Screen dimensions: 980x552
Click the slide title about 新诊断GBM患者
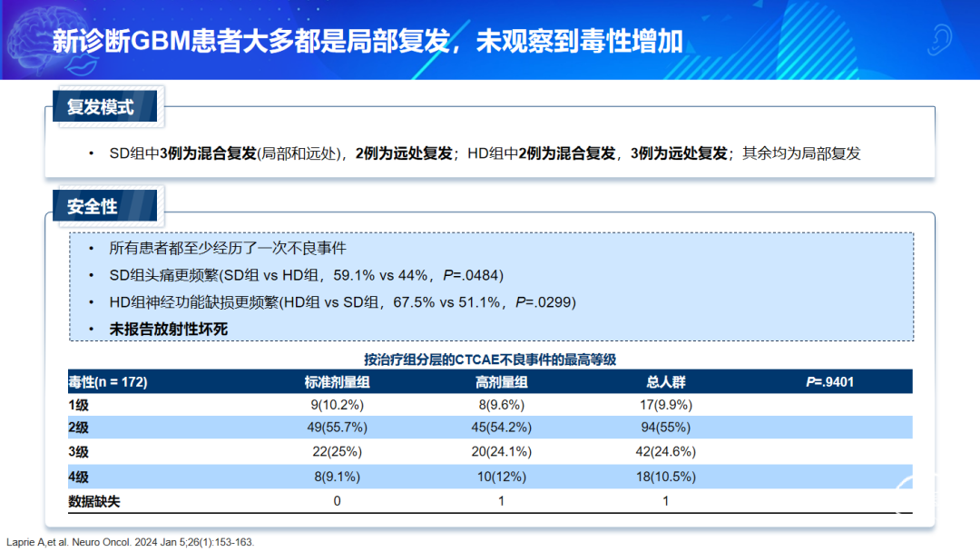pyautogui.click(x=367, y=41)
